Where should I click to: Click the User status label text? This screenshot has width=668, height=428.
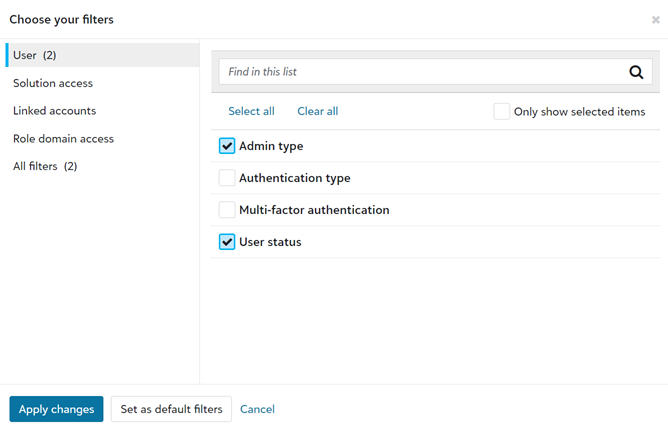point(270,242)
